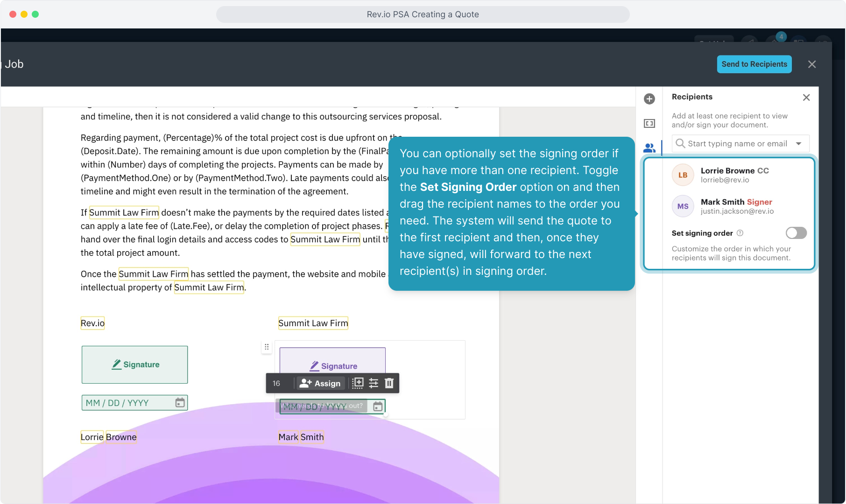Click the field size 16 selector
846x504 pixels.
pos(276,383)
